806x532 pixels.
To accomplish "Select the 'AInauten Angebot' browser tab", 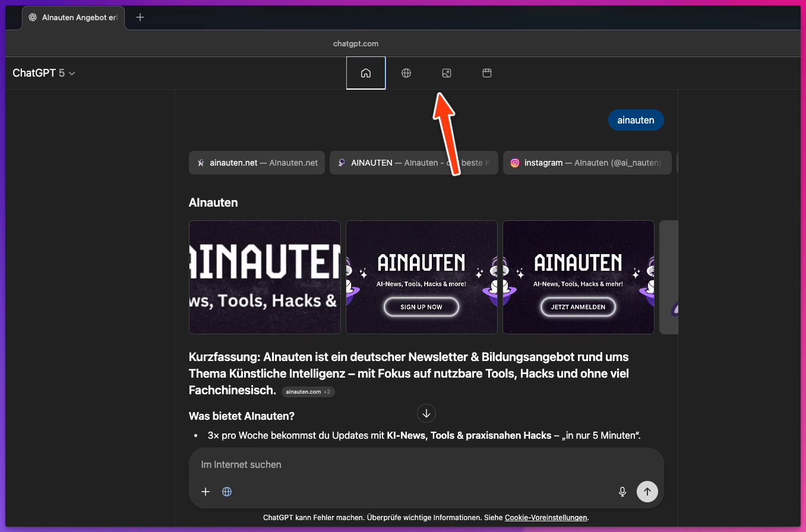I will click(74, 17).
